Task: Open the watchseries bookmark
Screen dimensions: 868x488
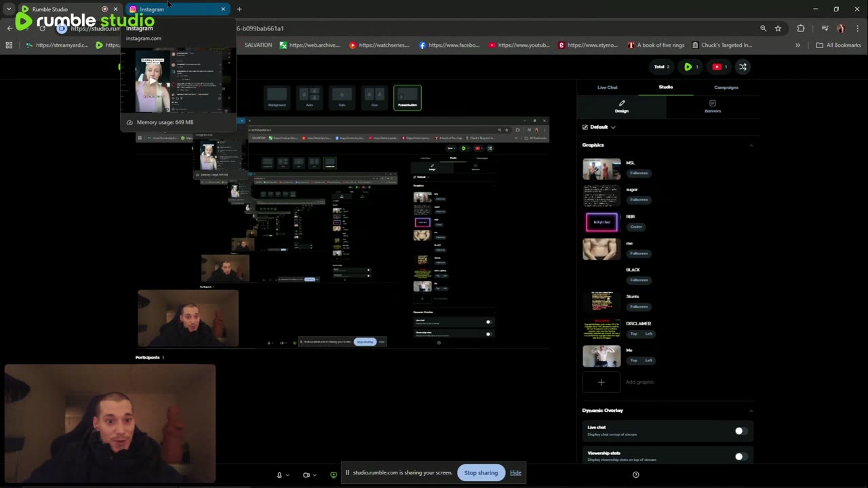Action: (379, 45)
